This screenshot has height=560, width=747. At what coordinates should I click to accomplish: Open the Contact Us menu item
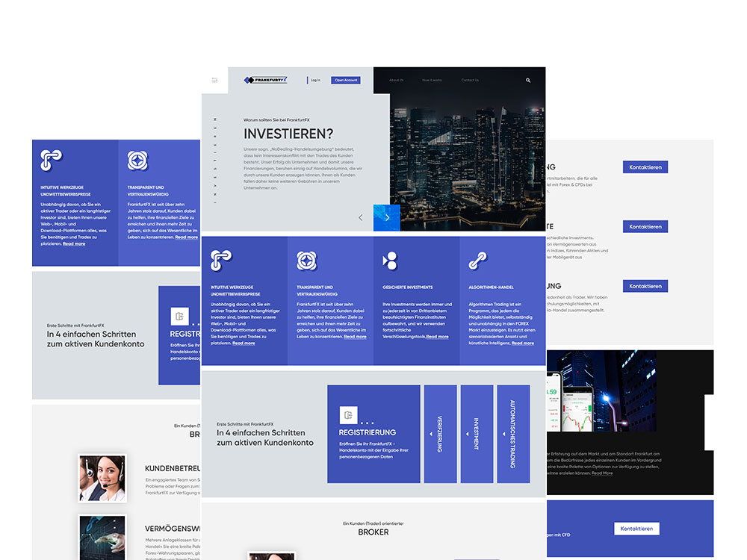click(x=470, y=80)
